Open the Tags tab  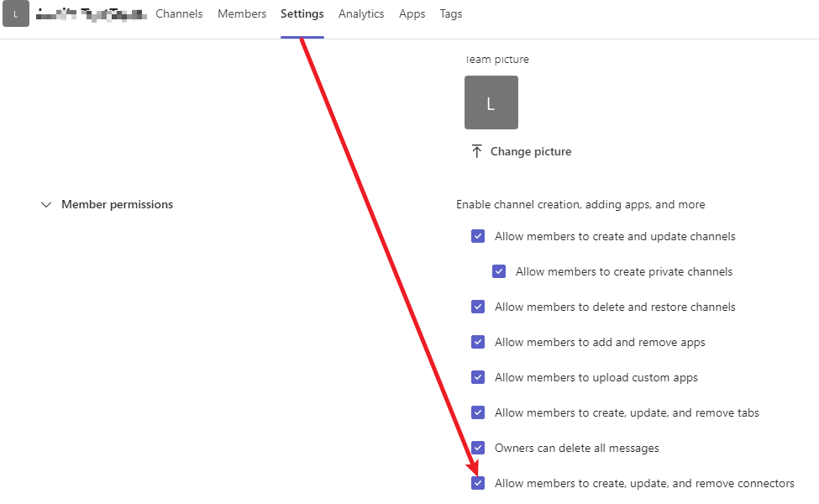[451, 14]
